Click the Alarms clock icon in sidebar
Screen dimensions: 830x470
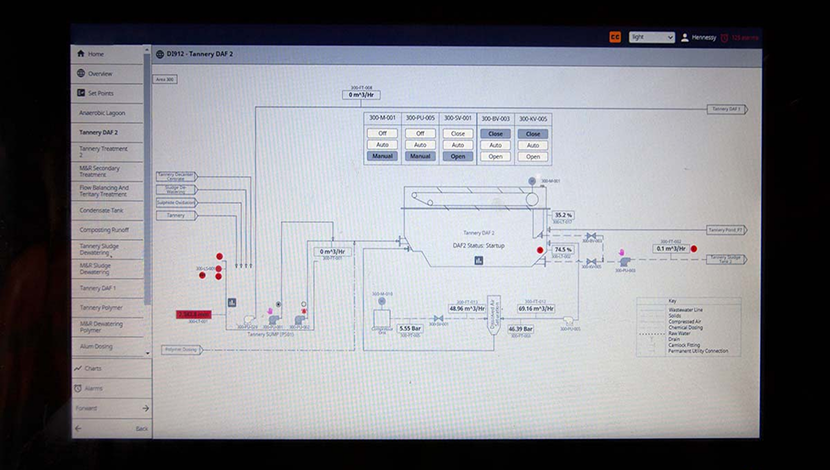click(x=78, y=388)
